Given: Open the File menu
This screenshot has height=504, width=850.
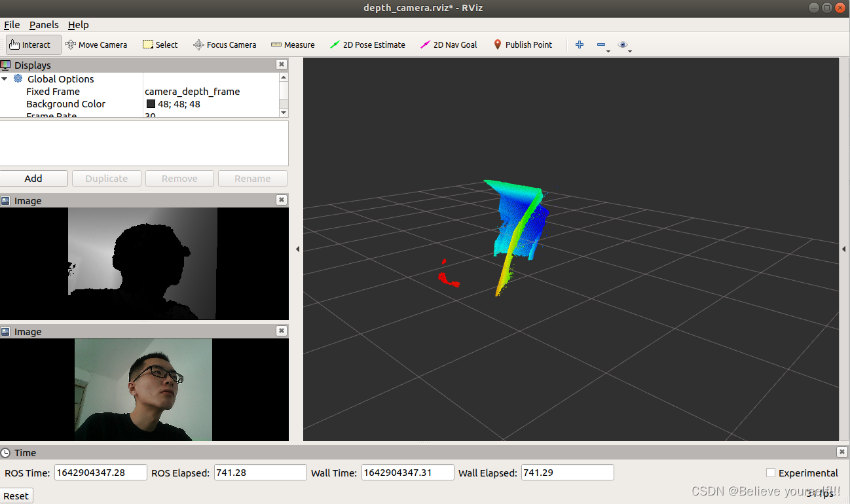Looking at the screenshot, I should (x=12, y=25).
